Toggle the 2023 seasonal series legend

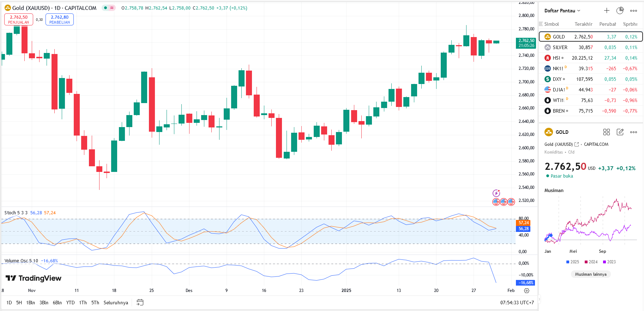click(609, 262)
